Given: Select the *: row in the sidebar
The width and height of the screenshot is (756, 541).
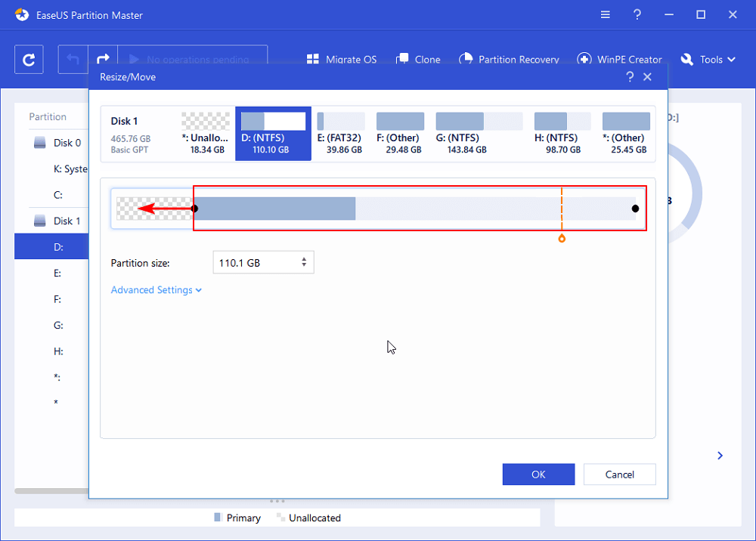Looking at the screenshot, I should (x=51, y=377).
